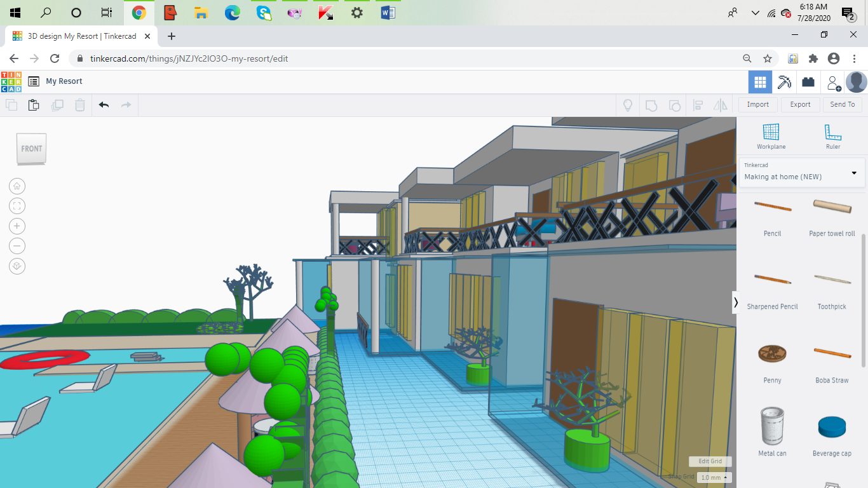Select the Workplane tool
Viewport: 868px width, 488px height.
(771, 137)
